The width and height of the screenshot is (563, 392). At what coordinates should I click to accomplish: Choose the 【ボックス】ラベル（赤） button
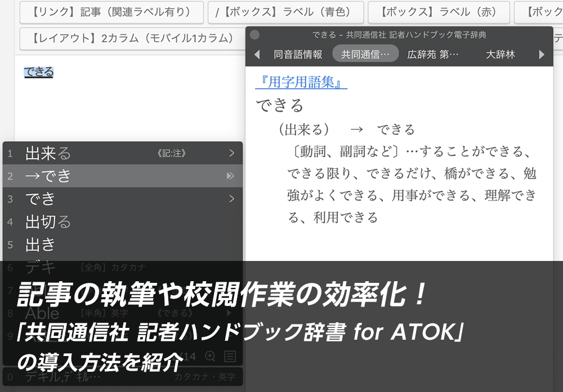click(439, 12)
